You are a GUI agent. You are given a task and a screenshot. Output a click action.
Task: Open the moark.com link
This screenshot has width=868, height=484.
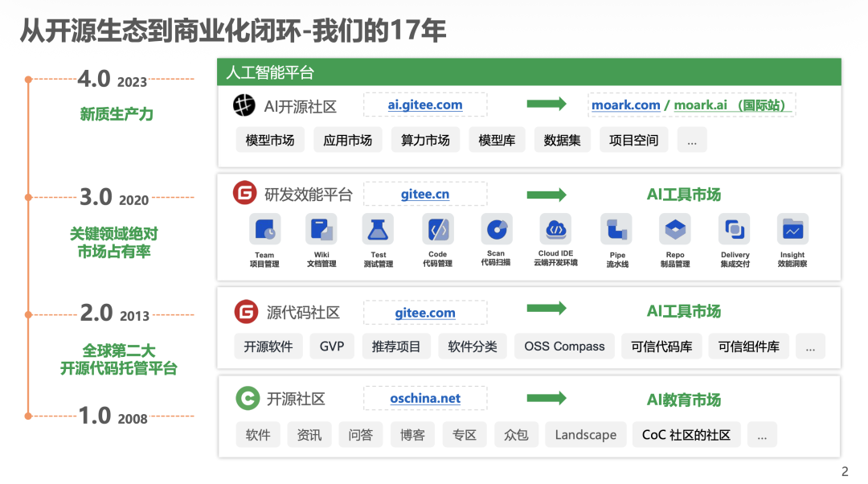[625, 105]
